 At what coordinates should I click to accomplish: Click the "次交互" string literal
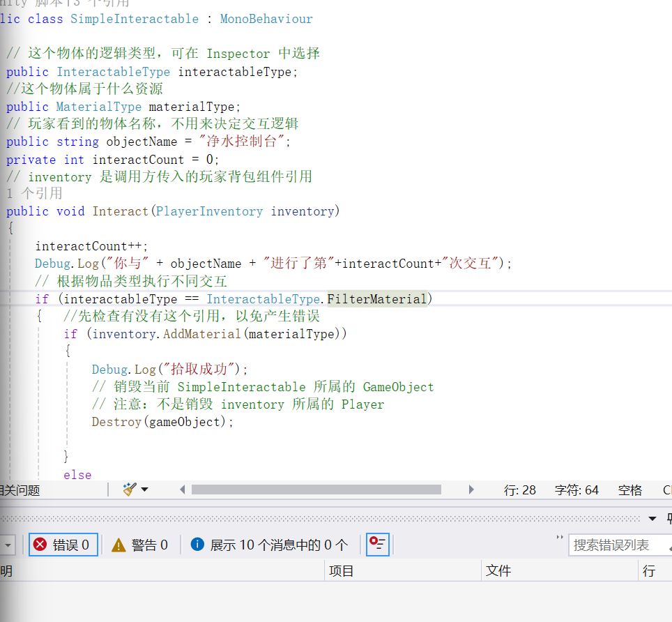(470, 263)
